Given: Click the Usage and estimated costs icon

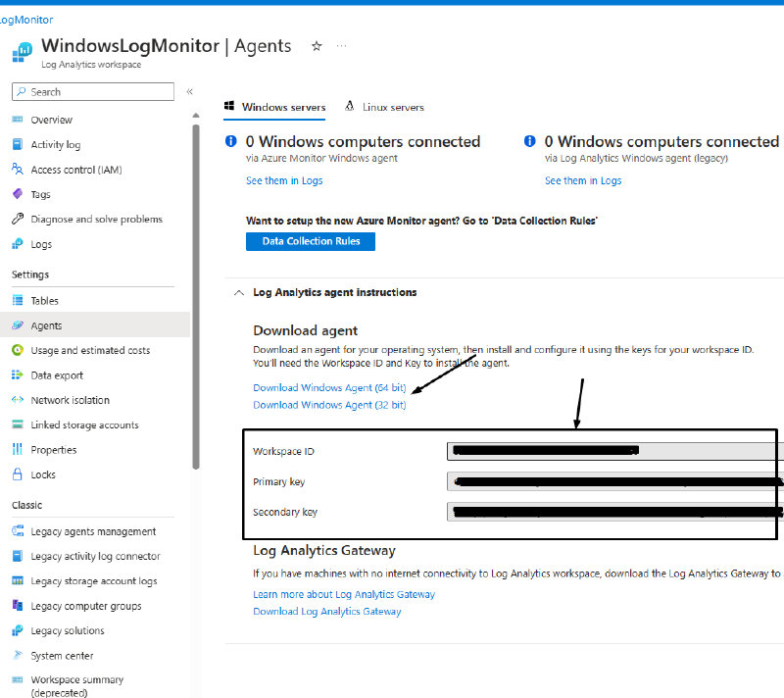Looking at the screenshot, I should pyautogui.click(x=17, y=350).
